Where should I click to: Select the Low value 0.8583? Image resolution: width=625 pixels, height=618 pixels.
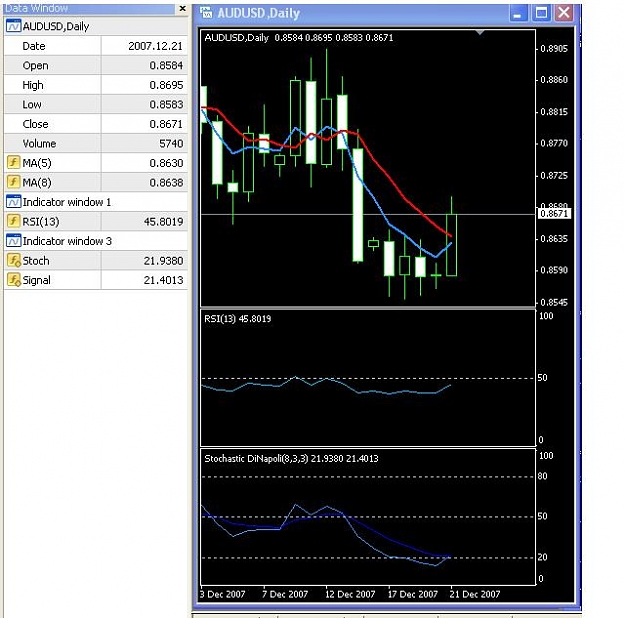166,104
